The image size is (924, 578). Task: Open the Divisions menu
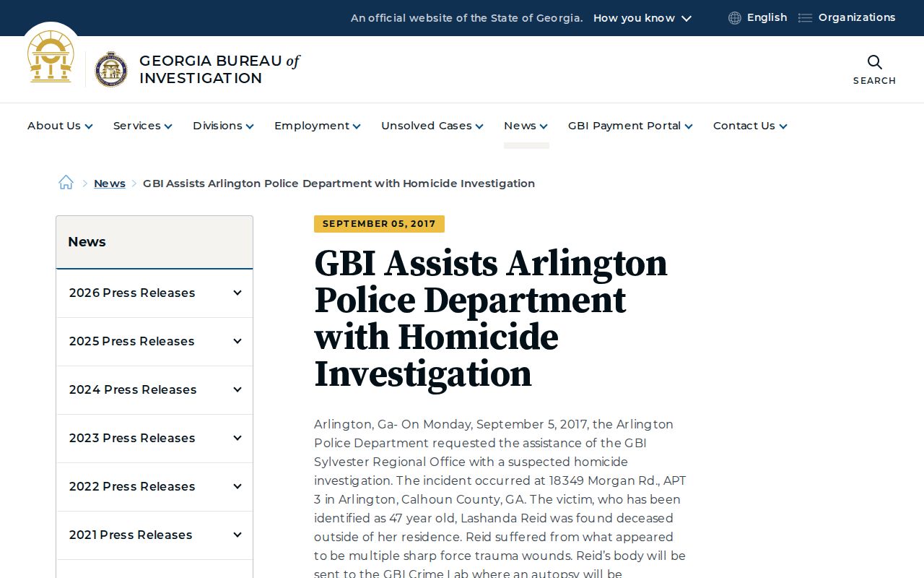pyautogui.click(x=223, y=126)
